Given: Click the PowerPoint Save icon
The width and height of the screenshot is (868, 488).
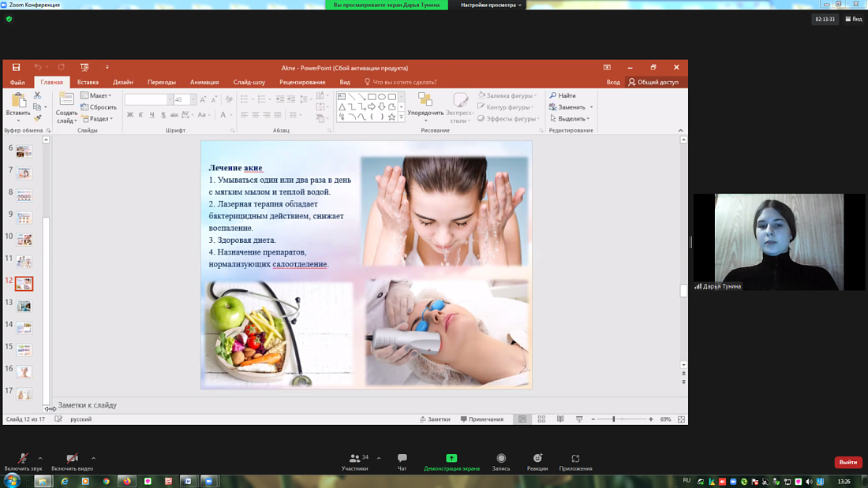Looking at the screenshot, I should (x=16, y=68).
